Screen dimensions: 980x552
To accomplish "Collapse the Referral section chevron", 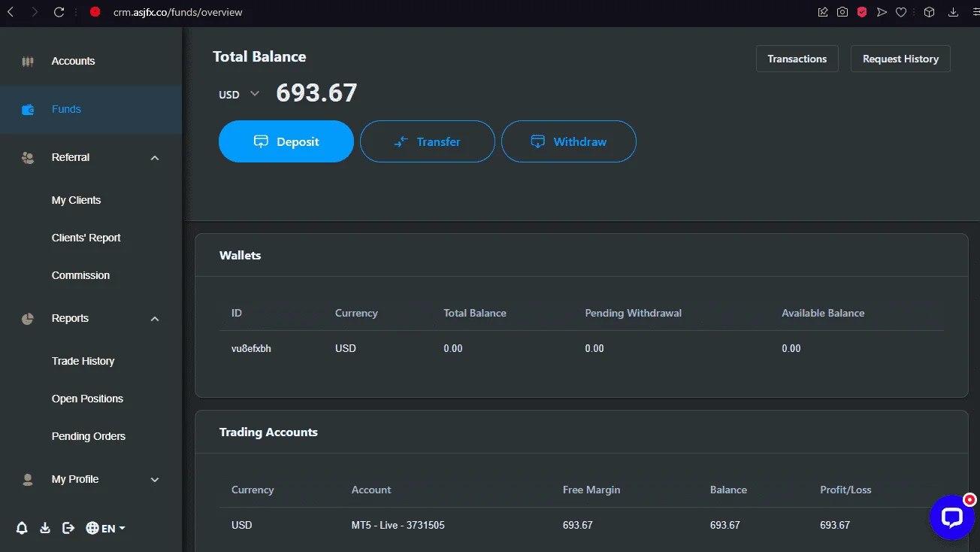I will point(155,158).
